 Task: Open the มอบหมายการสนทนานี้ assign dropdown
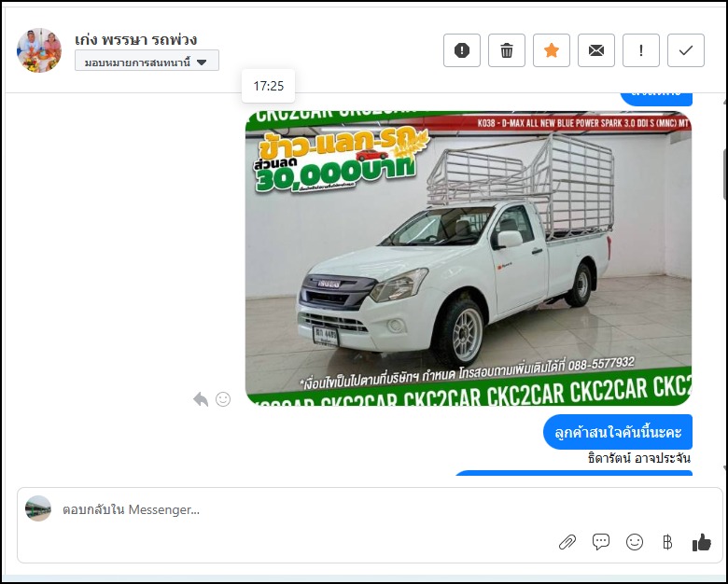147,61
